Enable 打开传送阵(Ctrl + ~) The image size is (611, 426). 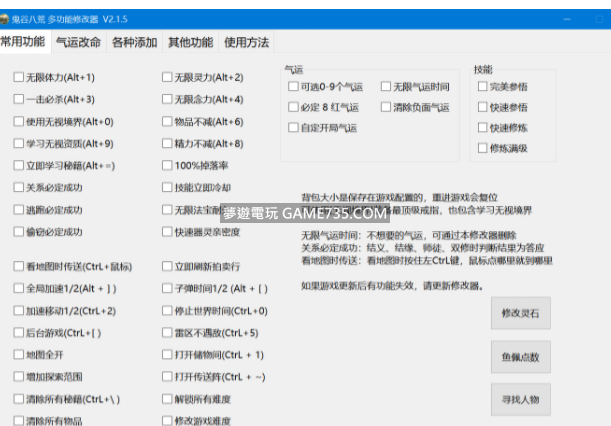167,377
